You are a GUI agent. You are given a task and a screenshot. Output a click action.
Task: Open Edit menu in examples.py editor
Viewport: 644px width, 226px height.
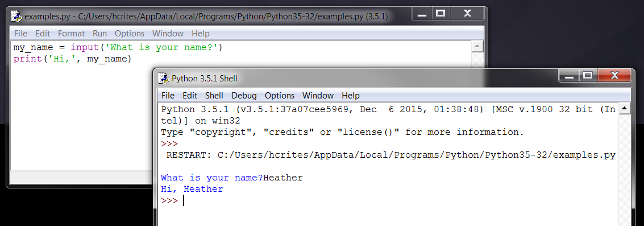point(42,34)
